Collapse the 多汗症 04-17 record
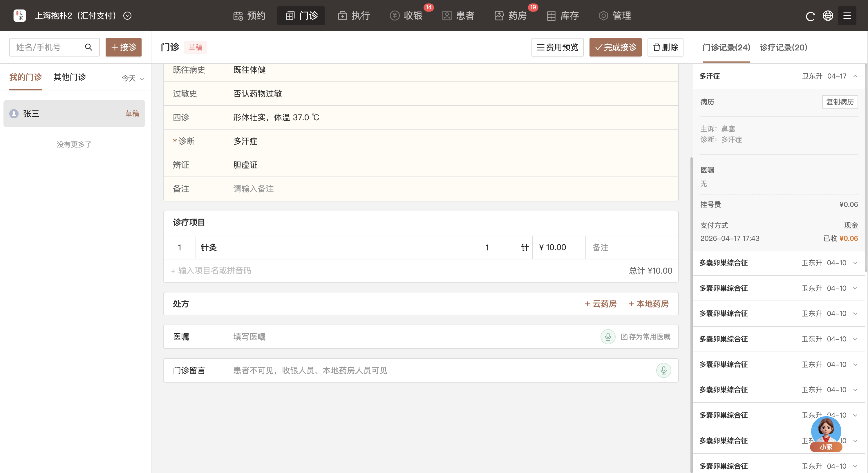The width and height of the screenshot is (868, 473). point(855,77)
